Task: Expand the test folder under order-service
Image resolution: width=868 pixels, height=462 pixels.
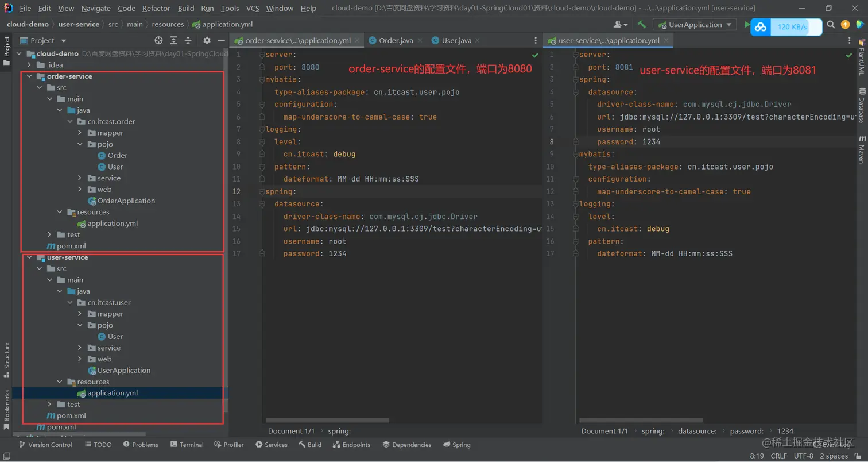Action: [50, 234]
